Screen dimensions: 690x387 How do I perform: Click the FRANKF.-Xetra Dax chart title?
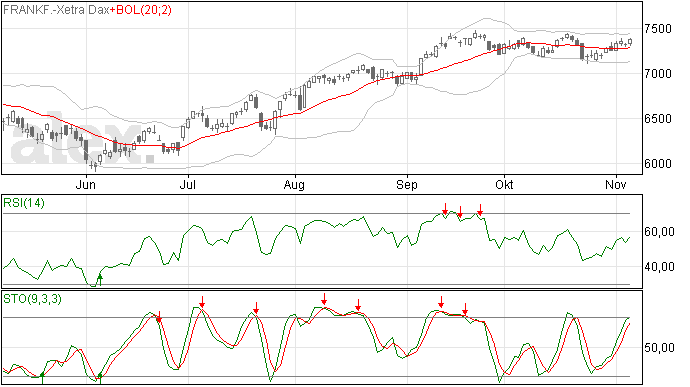pyautogui.click(x=56, y=10)
